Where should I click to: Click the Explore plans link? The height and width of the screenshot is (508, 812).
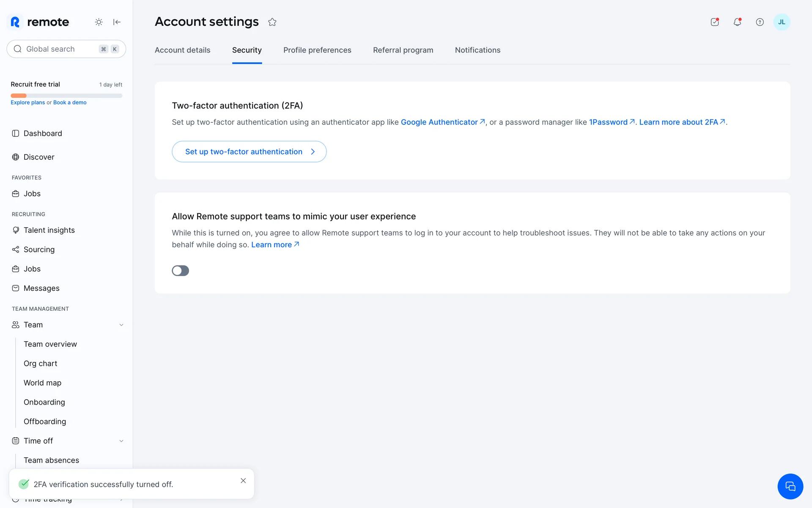click(x=27, y=102)
